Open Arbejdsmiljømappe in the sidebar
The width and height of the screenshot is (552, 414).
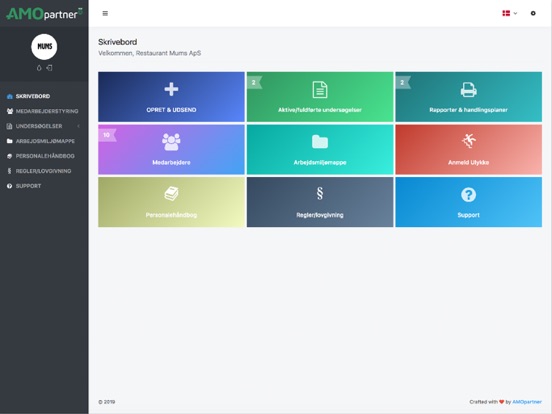coord(45,141)
